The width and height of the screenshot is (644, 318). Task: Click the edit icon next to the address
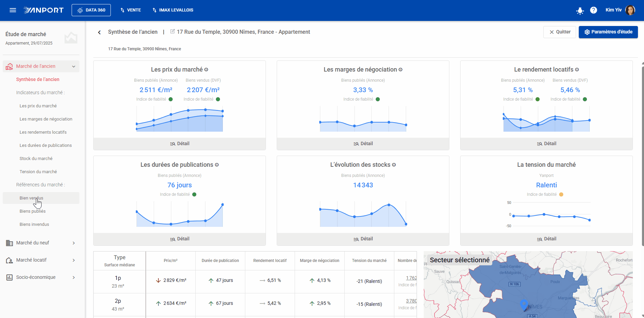172,31
